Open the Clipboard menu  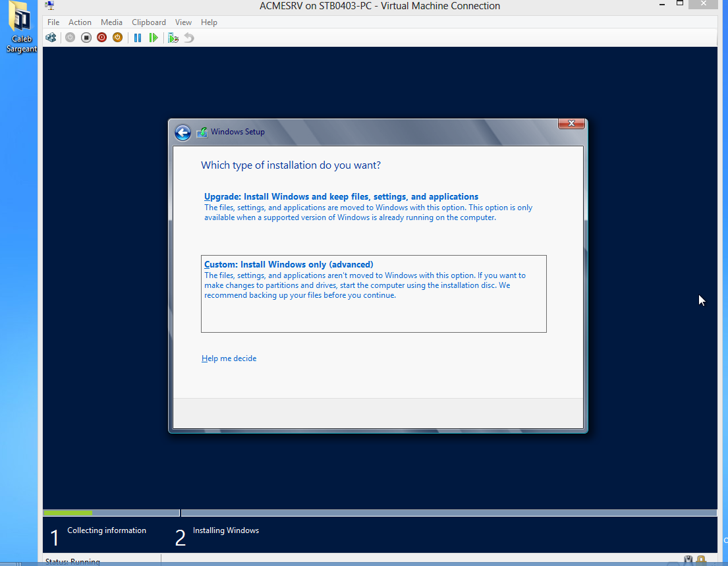149,22
